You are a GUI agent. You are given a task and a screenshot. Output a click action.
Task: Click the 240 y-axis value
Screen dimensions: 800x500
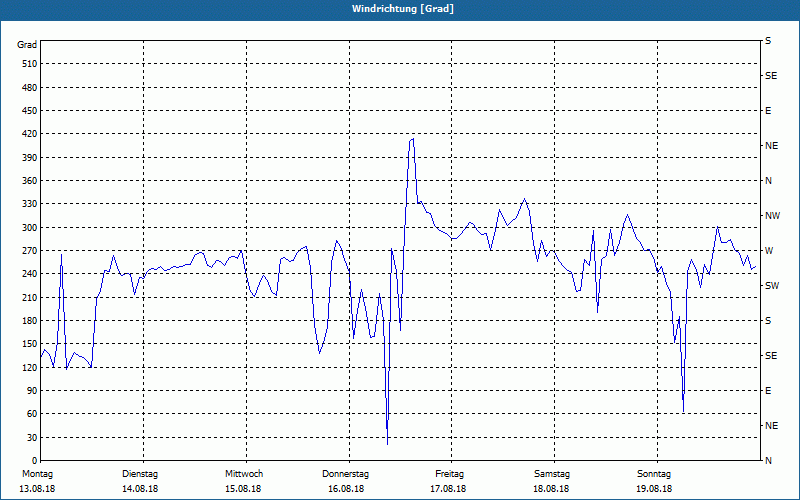coord(30,274)
